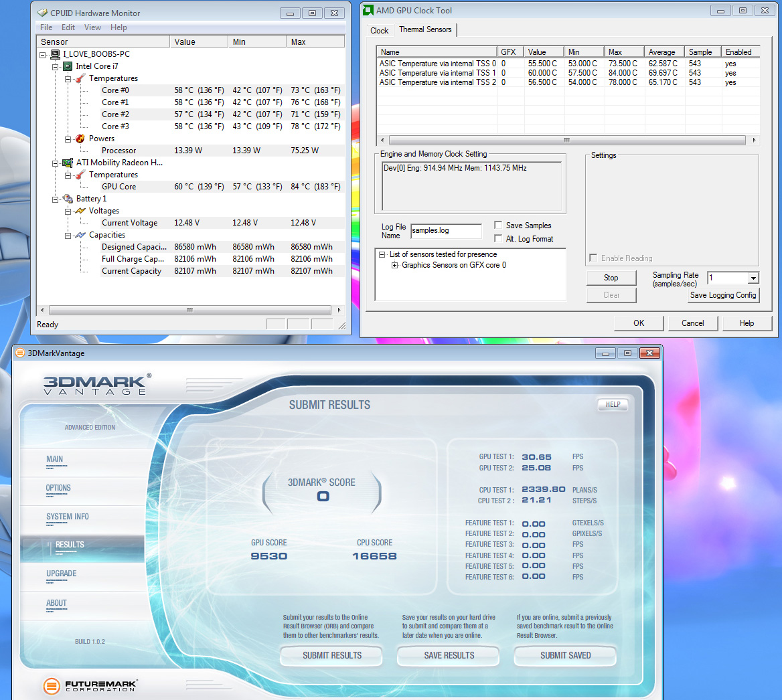Click the CPUID Hardware Monitor title bar icon
The width and height of the screenshot is (782, 700).
[x=42, y=13]
